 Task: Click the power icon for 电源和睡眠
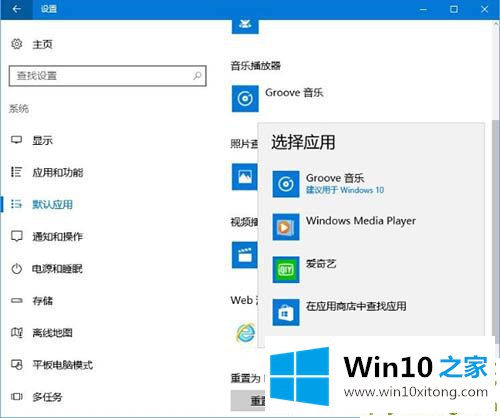click(17, 268)
